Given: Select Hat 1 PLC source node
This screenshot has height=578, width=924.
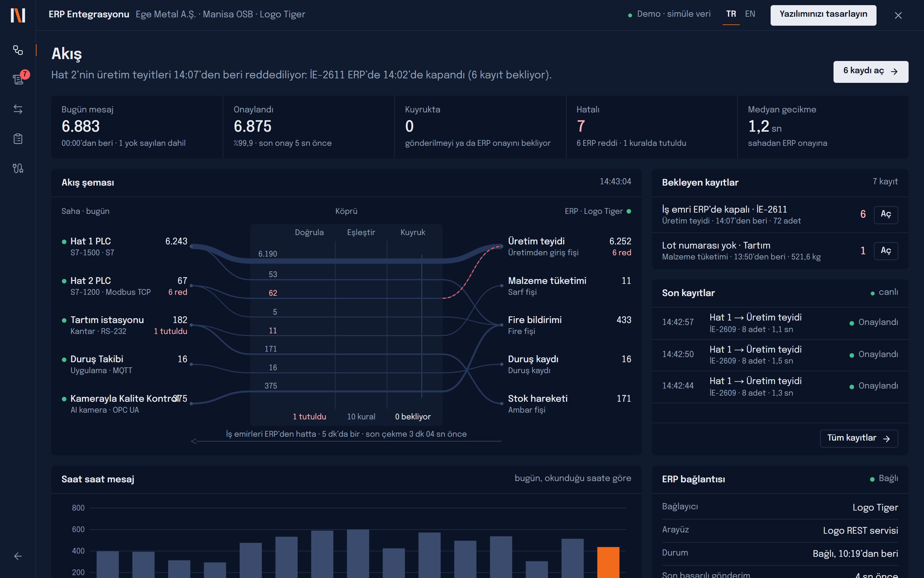Looking at the screenshot, I should point(124,247).
